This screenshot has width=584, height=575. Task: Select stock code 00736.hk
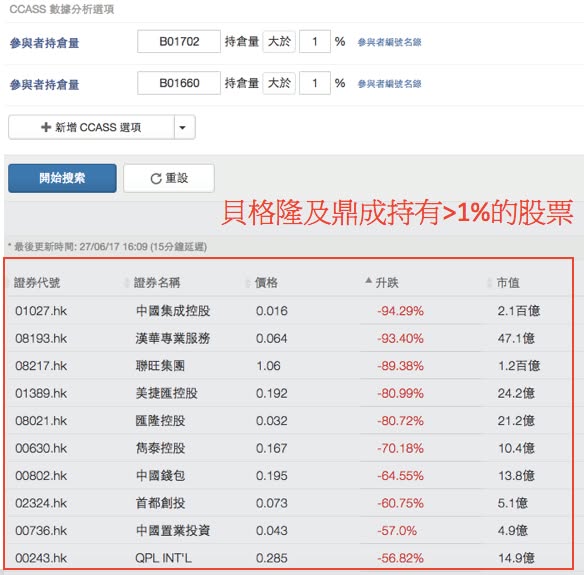[x=41, y=530]
